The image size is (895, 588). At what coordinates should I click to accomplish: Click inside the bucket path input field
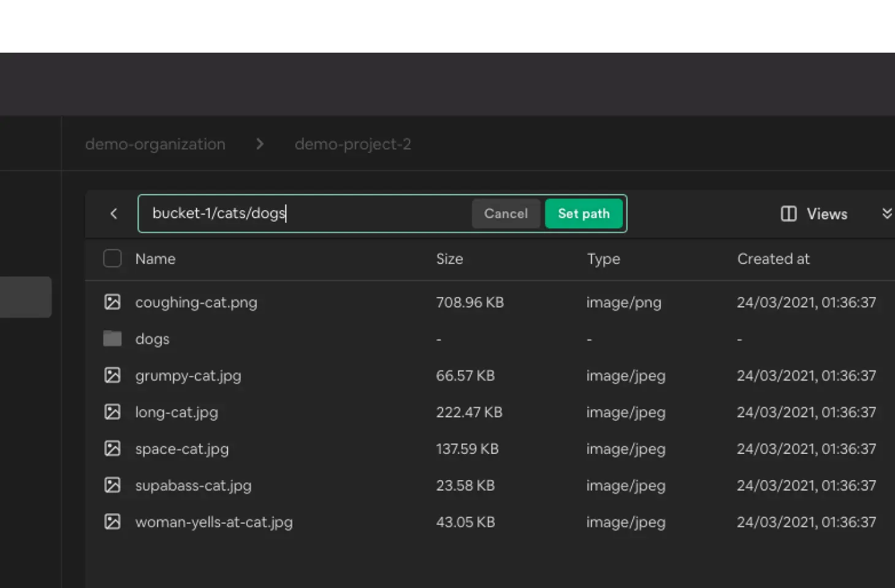click(x=307, y=214)
